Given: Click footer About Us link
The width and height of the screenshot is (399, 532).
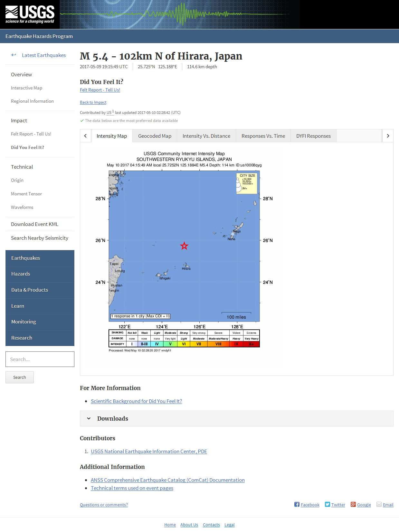Looking at the screenshot, I should 189,525.
